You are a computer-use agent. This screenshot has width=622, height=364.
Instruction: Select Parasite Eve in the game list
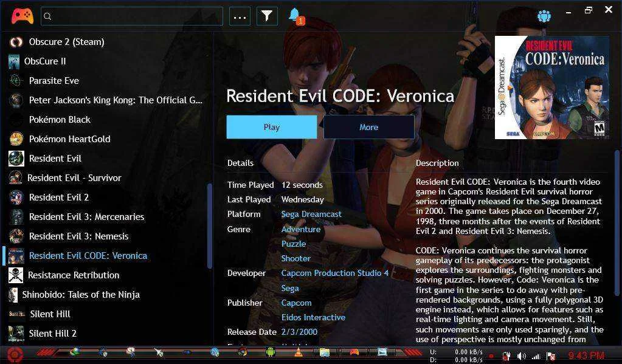(x=54, y=81)
